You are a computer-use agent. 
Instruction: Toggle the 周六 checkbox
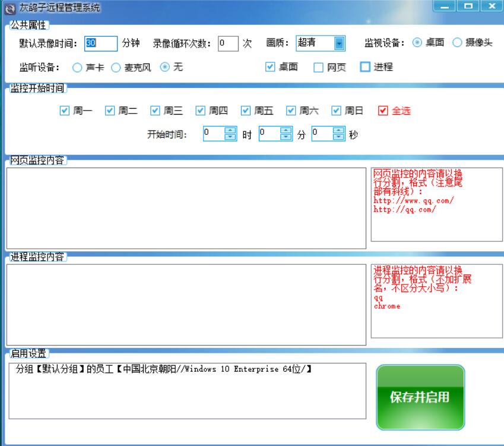coord(291,110)
